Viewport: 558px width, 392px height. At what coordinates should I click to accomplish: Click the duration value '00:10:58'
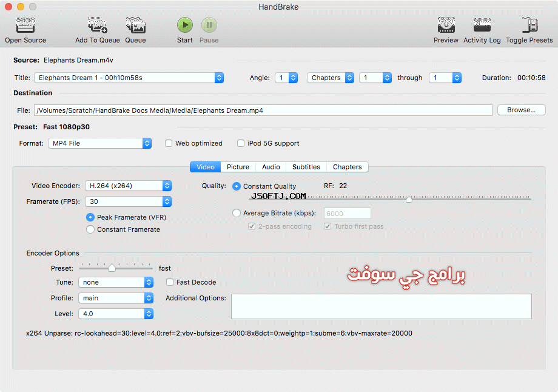[531, 78]
